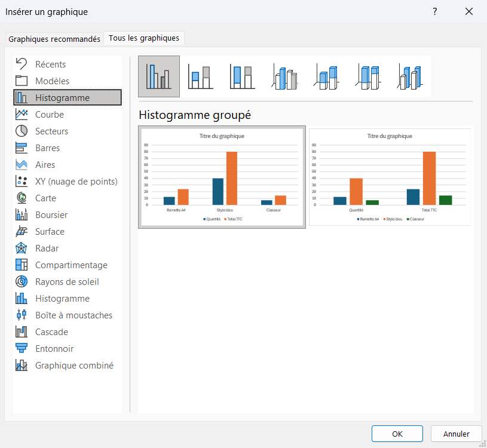Select the Carte map chart category

[x=68, y=198]
